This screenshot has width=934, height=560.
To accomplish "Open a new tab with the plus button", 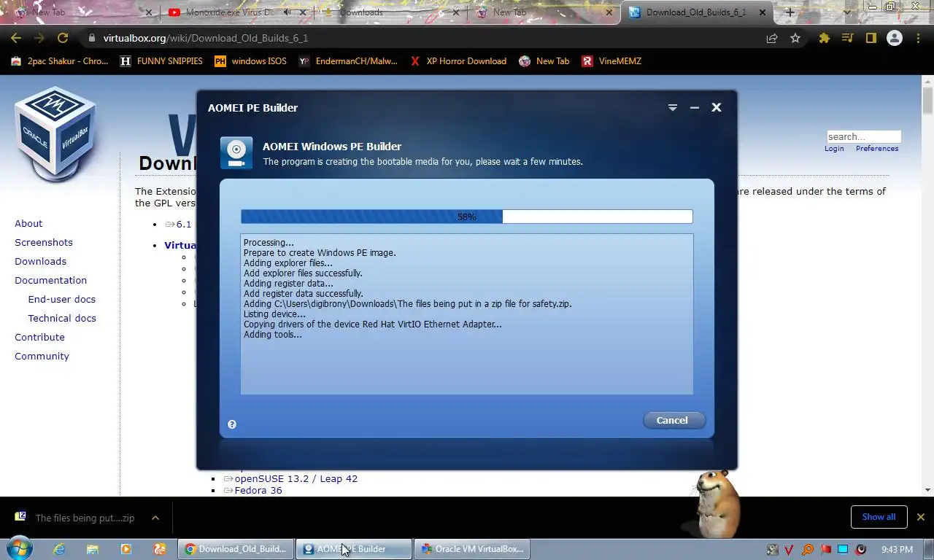I will click(790, 12).
